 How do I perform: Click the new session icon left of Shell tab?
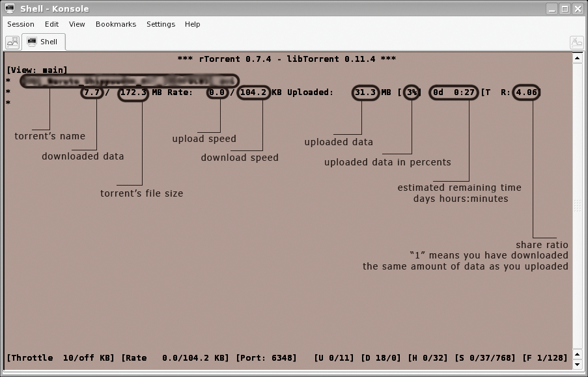(12, 42)
